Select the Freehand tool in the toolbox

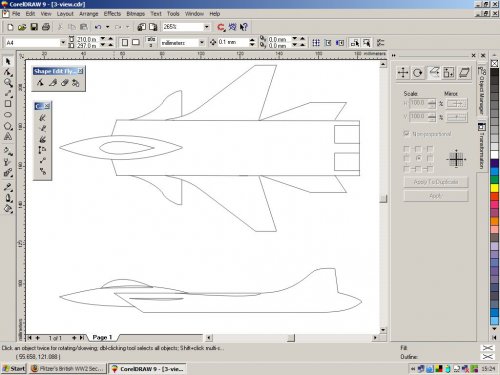pyautogui.click(x=8, y=93)
